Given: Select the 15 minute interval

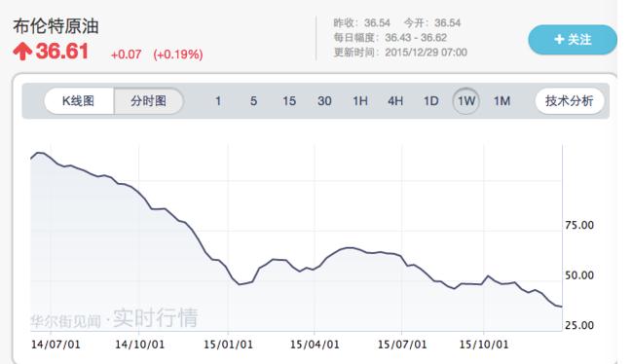Looking at the screenshot, I should (289, 100).
